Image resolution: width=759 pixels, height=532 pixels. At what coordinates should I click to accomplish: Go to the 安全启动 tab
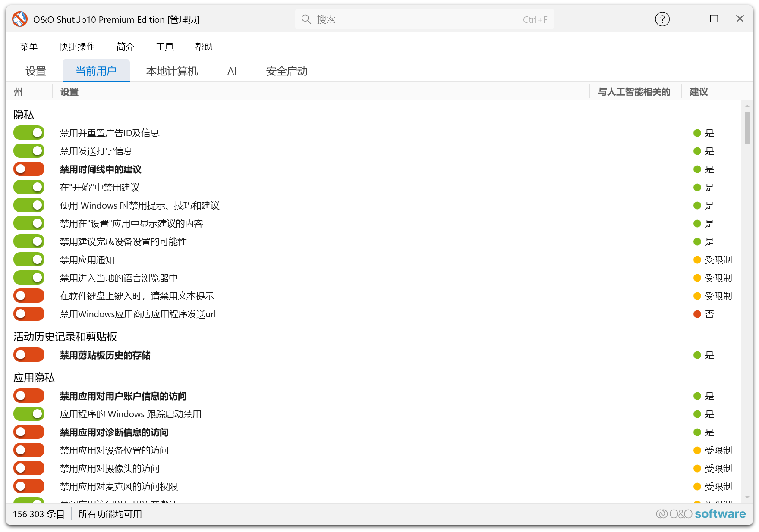click(287, 71)
